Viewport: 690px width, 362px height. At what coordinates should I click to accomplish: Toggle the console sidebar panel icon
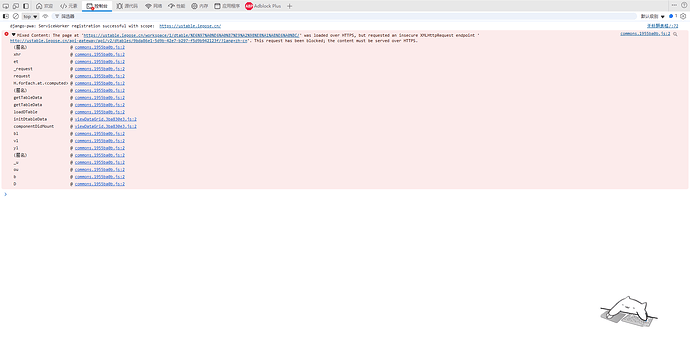[x=6, y=16]
